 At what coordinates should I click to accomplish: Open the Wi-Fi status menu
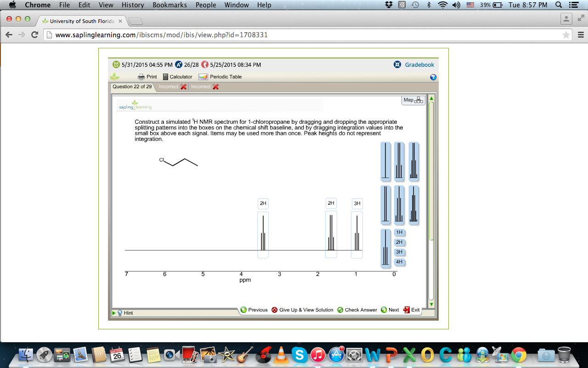(x=442, y=5)
